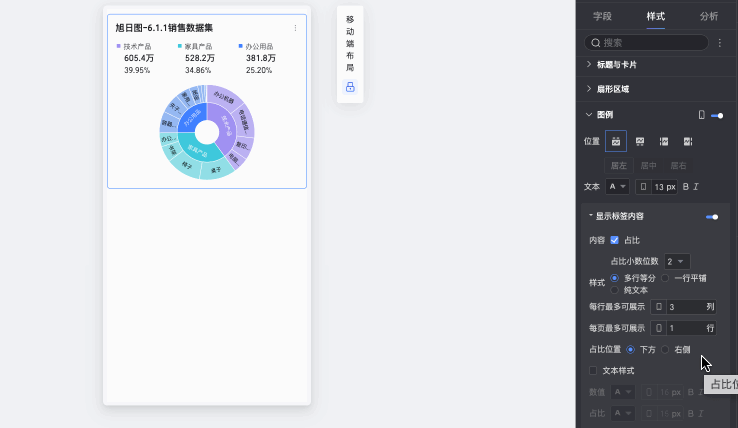Set legend position to right
Image resolution: width=738 pixels, height=428 pixels.
click(x=688, y=141)
